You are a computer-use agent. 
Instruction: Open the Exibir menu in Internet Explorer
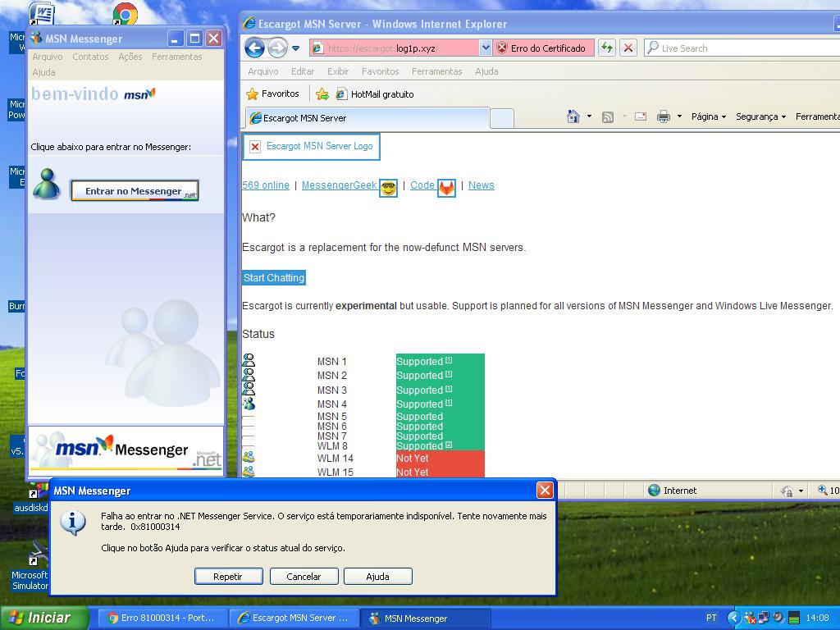338,71
